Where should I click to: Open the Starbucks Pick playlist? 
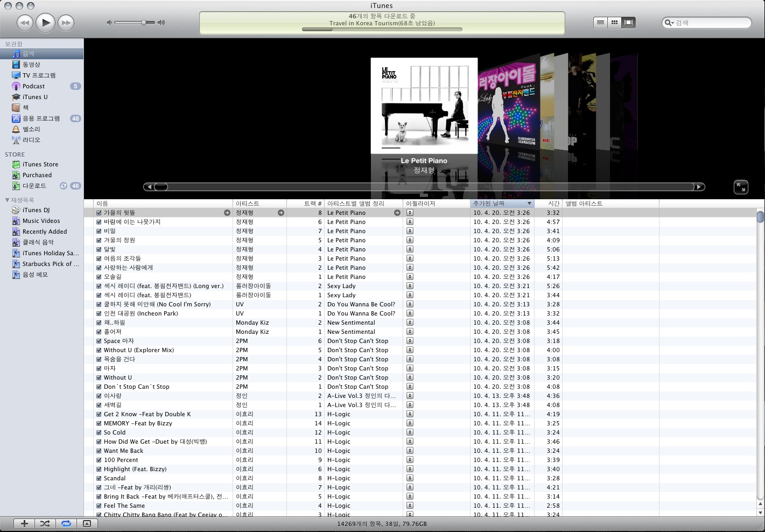tap(42, 264)
